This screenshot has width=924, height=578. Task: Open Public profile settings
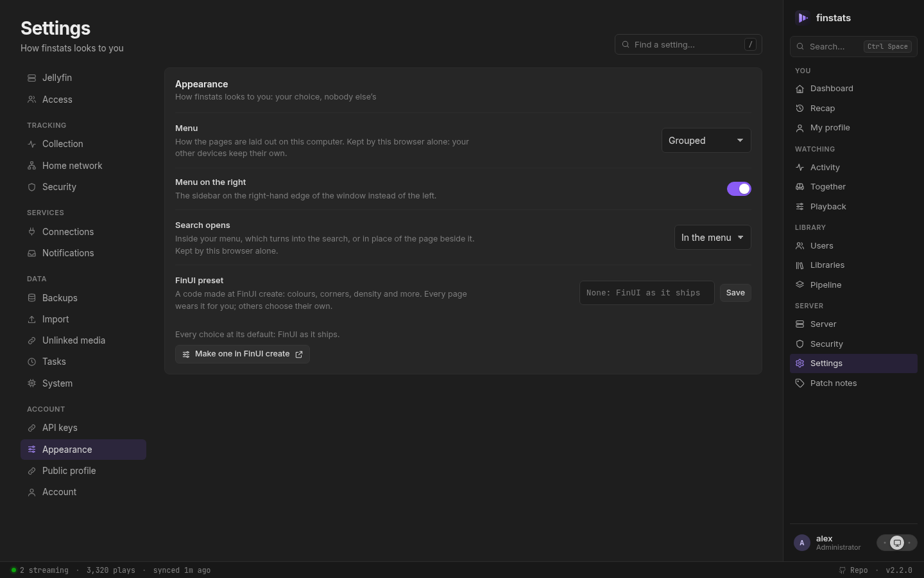83,471
